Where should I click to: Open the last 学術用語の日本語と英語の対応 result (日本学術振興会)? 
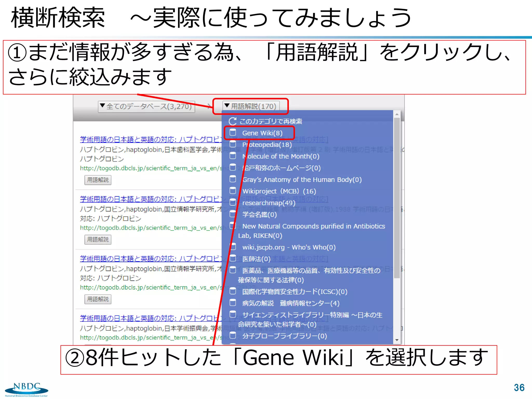tap(151, 318)
